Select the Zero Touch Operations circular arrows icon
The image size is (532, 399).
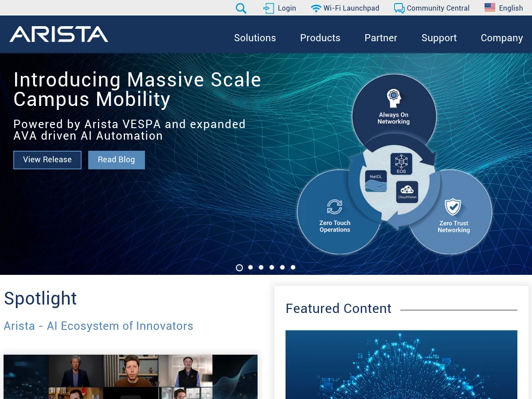tap(336, 207)
